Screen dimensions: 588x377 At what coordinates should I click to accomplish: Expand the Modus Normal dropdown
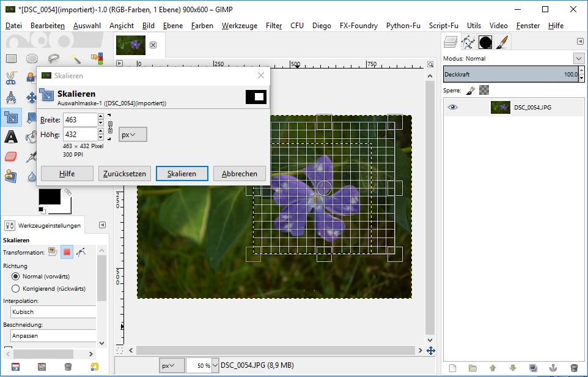coord(578,58)
